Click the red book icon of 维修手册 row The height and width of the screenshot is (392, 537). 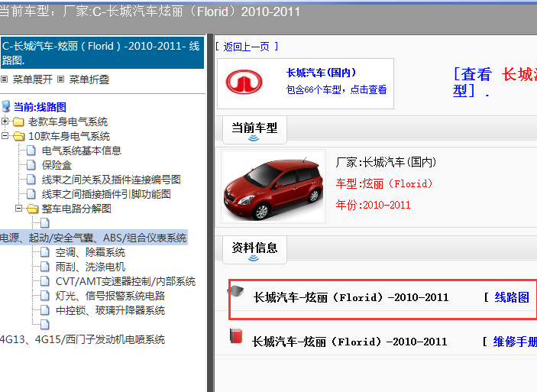pyautogui.click(x=236, y=335)
